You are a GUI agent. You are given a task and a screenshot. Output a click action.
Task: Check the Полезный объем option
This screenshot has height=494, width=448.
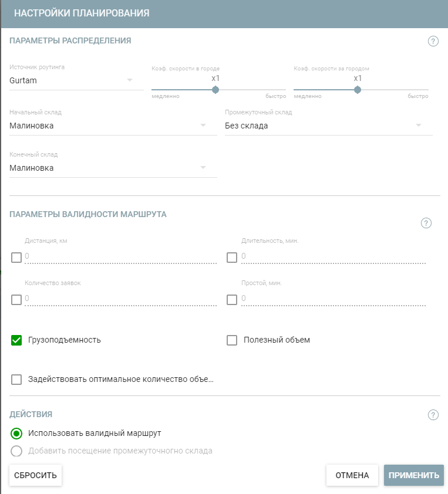tap(232, 340)
